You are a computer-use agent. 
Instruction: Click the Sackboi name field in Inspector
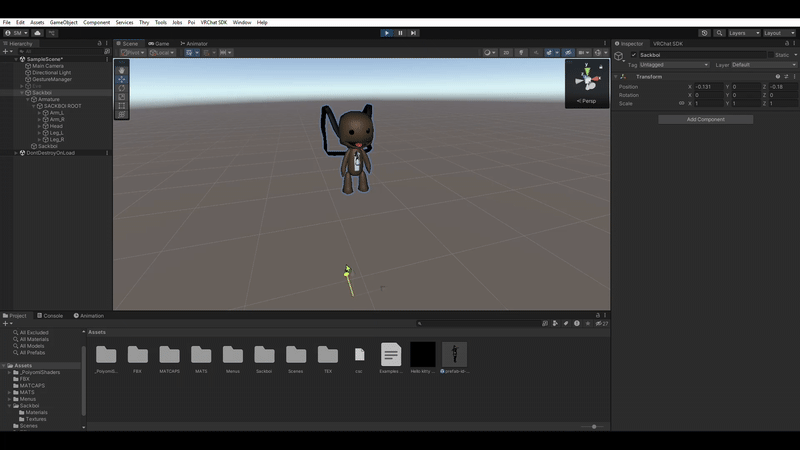coord(702,55)
